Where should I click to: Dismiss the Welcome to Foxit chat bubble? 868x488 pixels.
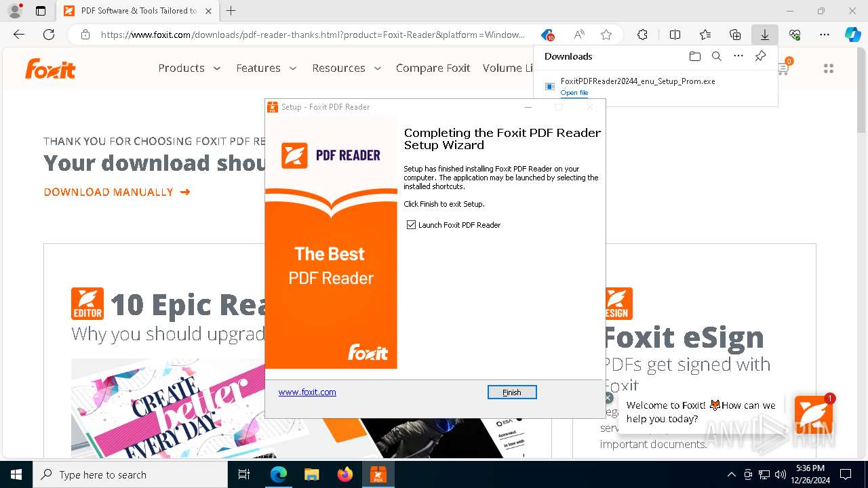click(x=608, y=398)
